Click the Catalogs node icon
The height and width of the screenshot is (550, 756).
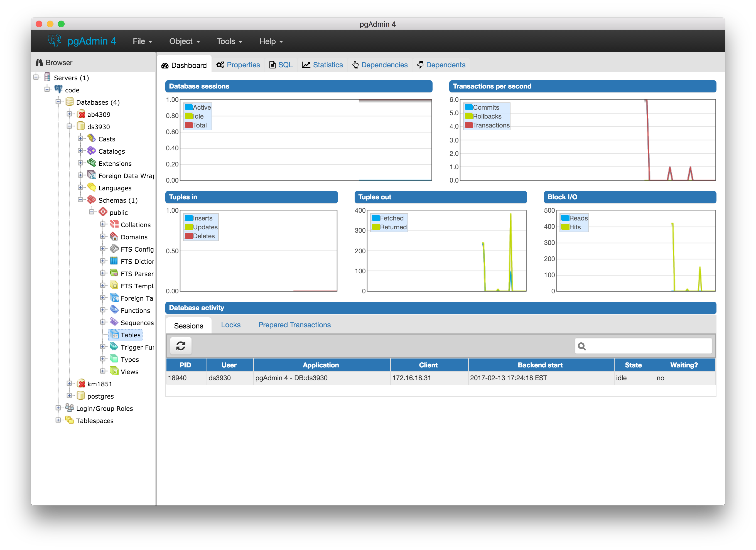[92, 151]
